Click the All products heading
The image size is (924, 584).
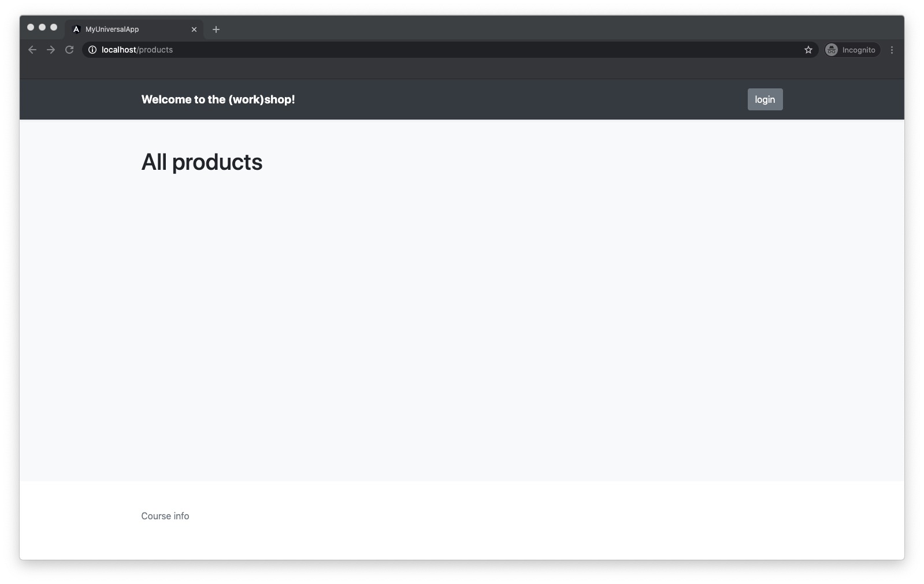coord(202,162)
